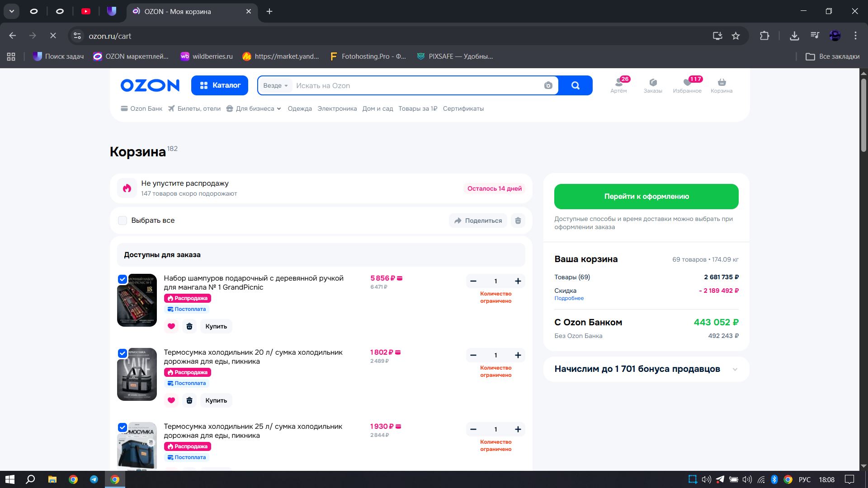Toggle the Выбрать все checkbox
This screenshot has height=488, width=868.
click(123, 221)
